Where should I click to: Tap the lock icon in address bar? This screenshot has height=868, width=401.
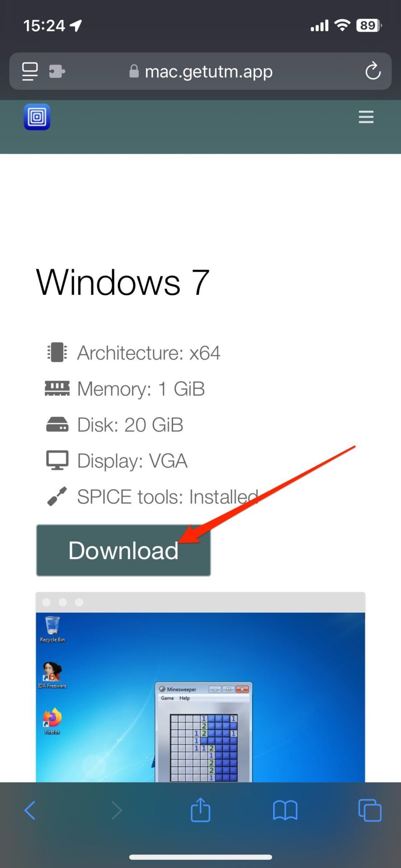pos(134,71)
